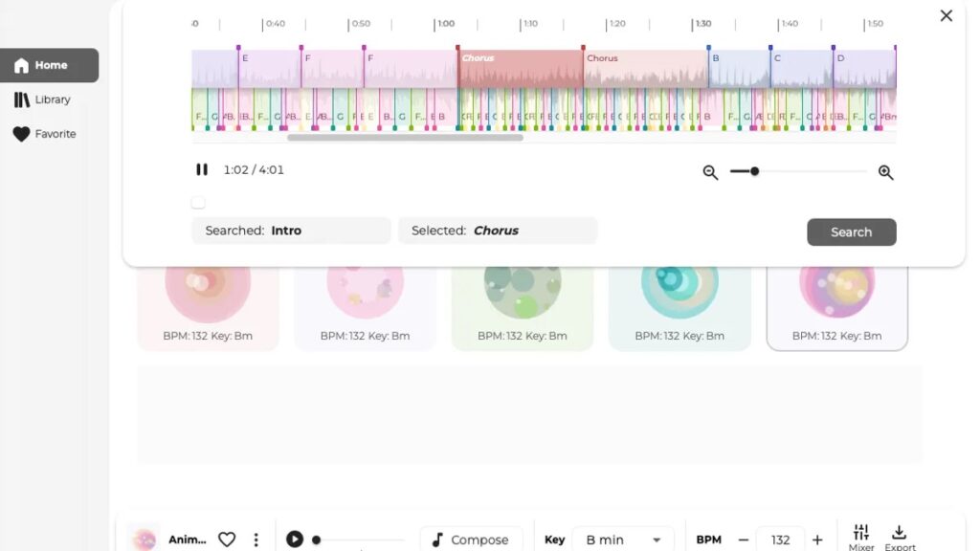
Task: Open the Mixer panel
Action: point(860,536)
